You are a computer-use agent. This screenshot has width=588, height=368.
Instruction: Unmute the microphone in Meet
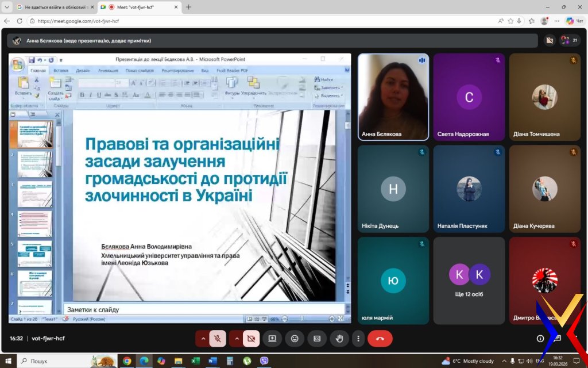pyautogui.click(x=218, y=339)
